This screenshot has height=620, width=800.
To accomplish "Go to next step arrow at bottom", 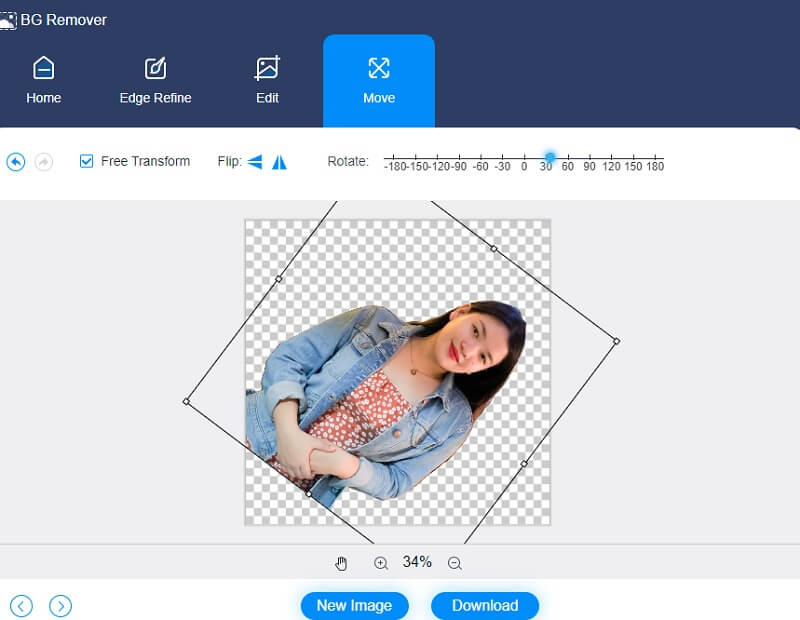I will pyautogui.click(x=61, y=605).
